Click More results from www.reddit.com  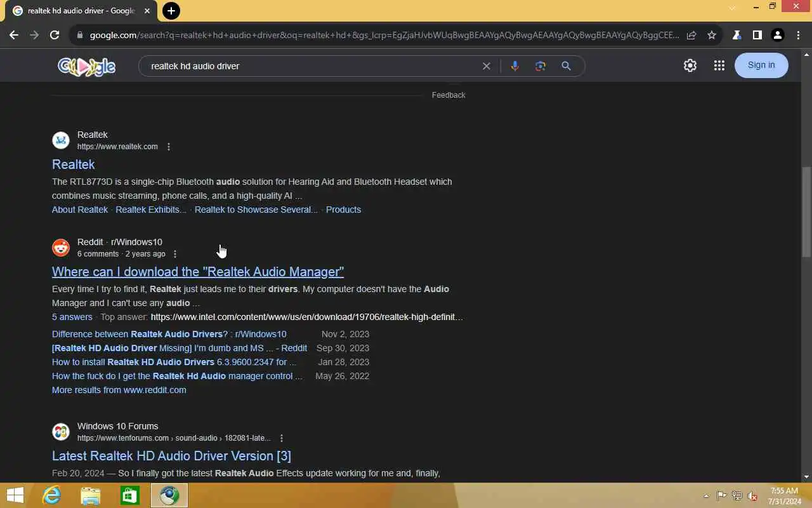[x=119, y=390]
